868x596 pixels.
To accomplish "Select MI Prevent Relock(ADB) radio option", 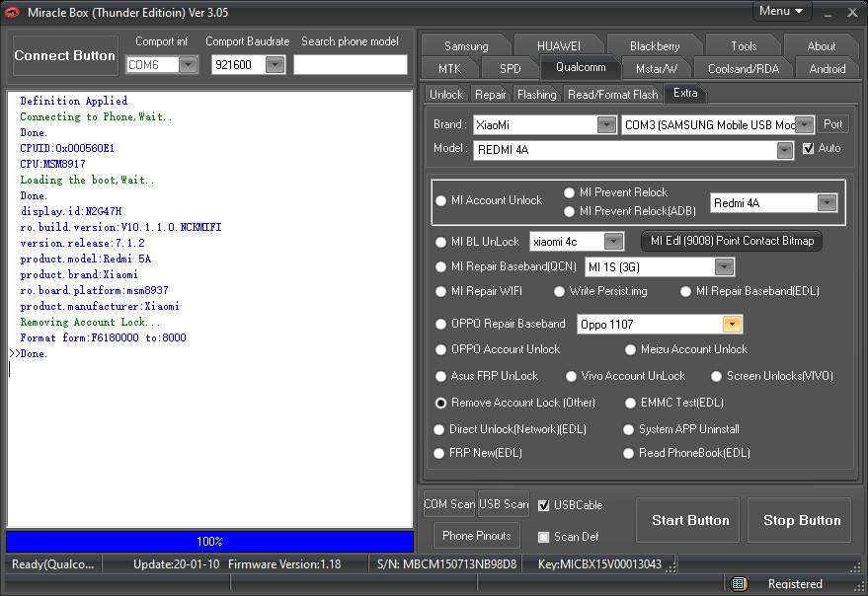I will [x=569, y=211].
